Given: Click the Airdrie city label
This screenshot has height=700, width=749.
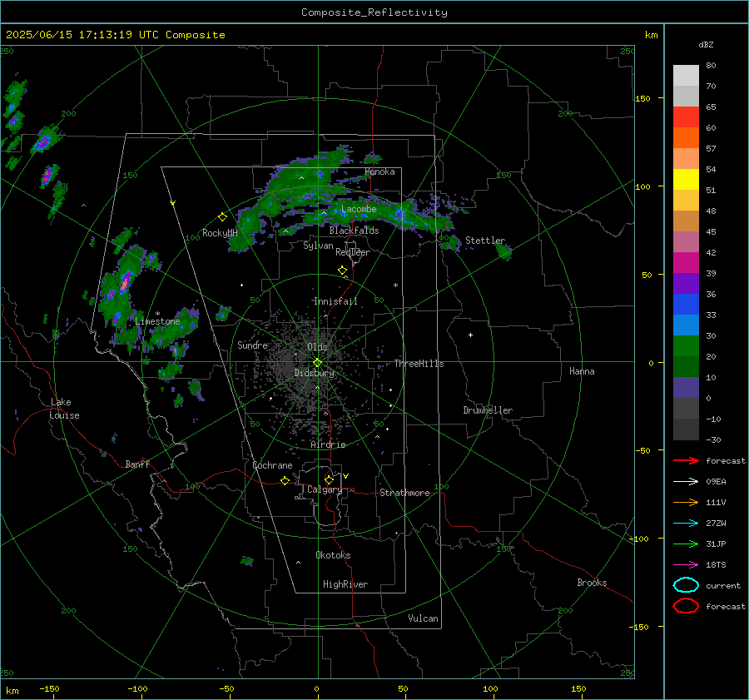Looking at the screenshot, I should pyautogui.click(x=328, y=444).
